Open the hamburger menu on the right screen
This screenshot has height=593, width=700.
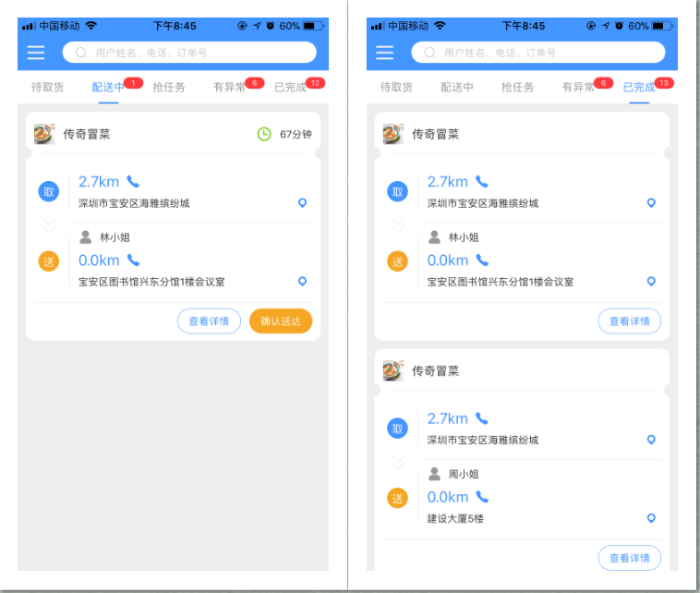click(x=384, y=53)
